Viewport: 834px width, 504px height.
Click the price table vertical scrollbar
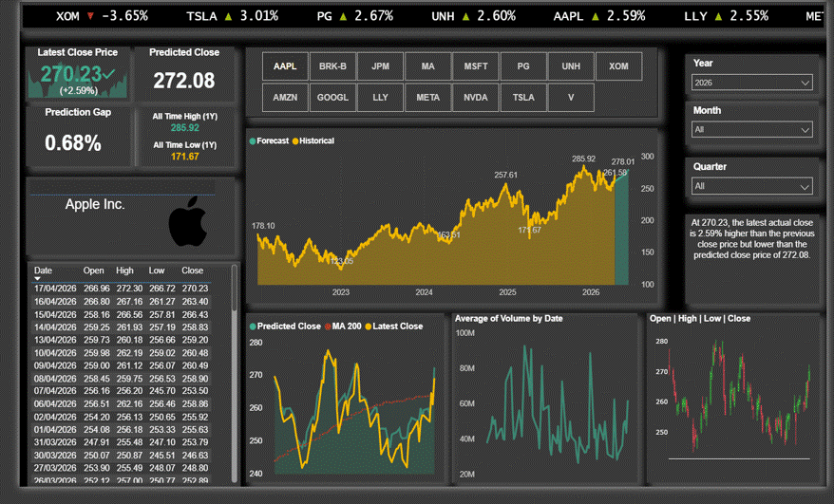pyautogui.click(x=234, y=373)
